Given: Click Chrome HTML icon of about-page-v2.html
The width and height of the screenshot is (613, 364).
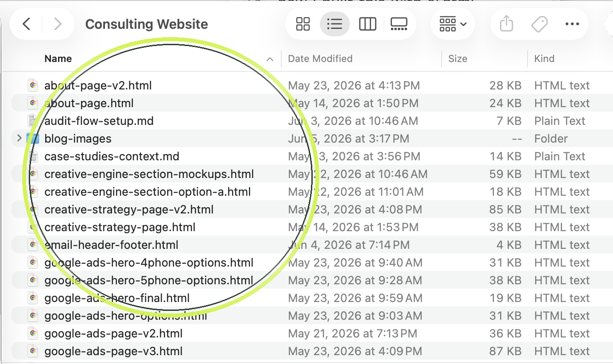Looking at the screenshot, I should [x=32, y=85].
